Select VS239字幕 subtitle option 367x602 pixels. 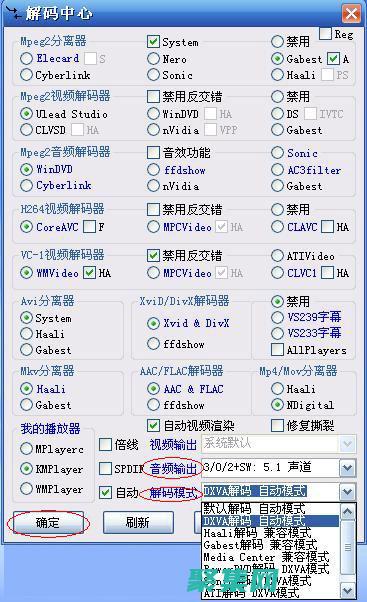coord(277,317)
